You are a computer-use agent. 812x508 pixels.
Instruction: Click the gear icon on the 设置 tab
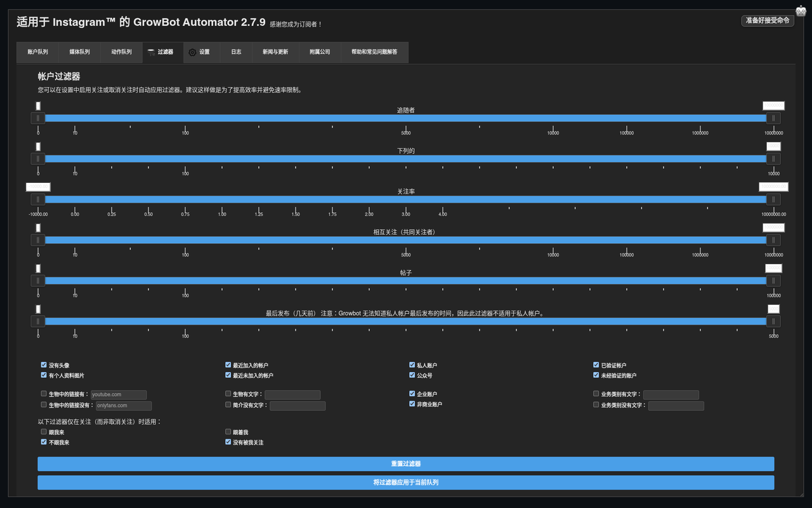pos(193,52)
